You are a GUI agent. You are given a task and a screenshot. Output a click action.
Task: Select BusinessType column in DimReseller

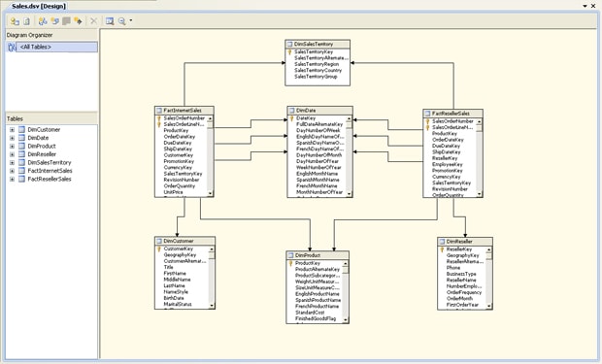click(x=461, y=274)
